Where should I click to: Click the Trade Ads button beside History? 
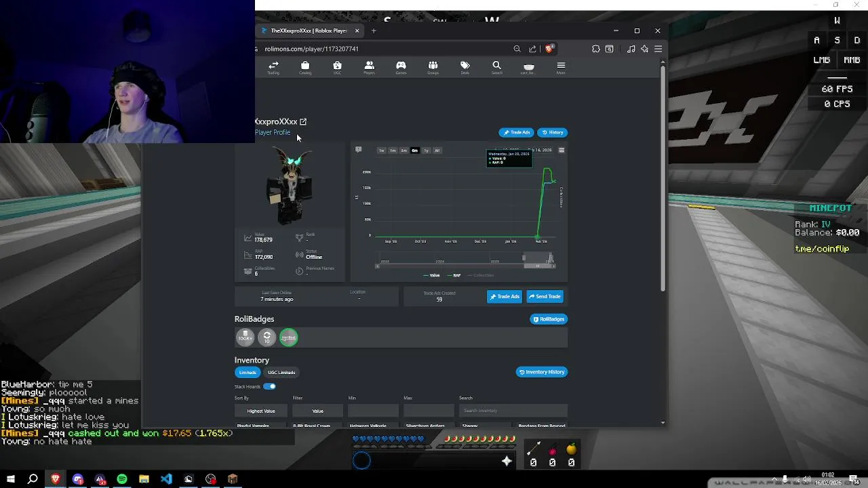[x=517, y=132]
